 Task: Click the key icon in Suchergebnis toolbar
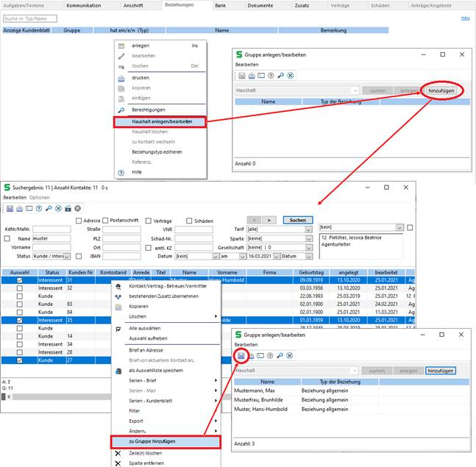(47, 208)
